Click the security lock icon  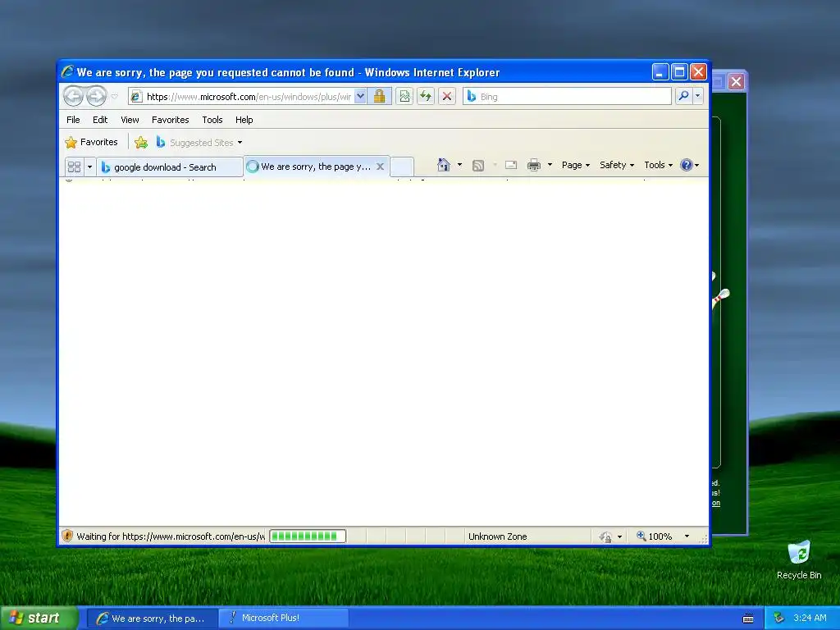click(x=379, y=97)
